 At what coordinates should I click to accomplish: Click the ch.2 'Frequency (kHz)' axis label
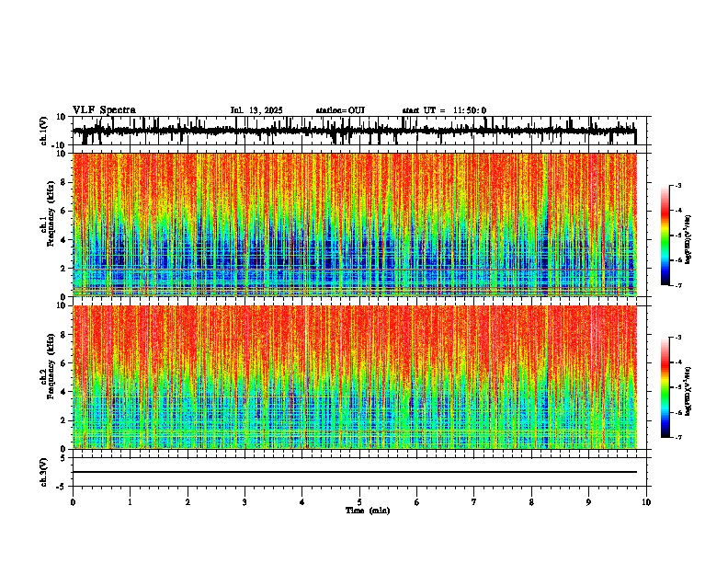click(x=51, y=366)
